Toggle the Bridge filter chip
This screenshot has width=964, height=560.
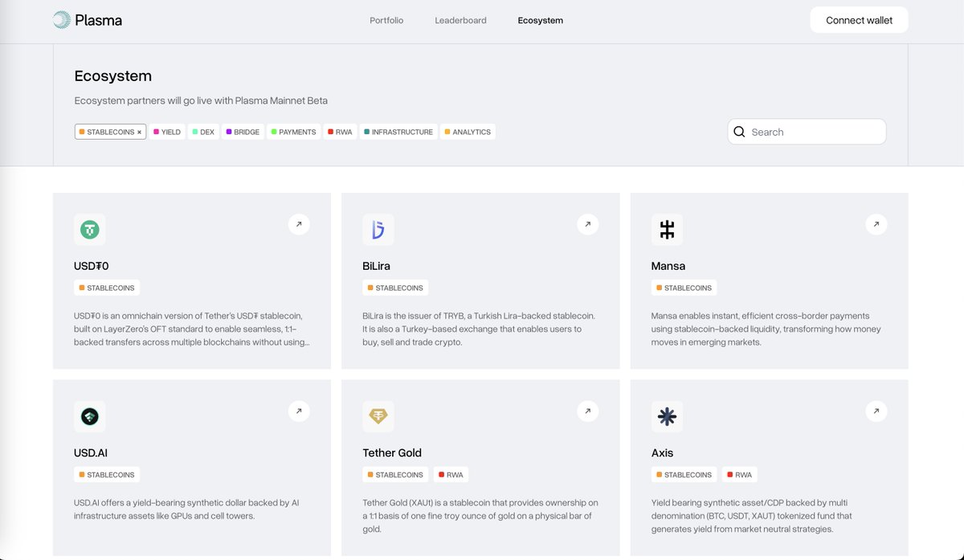(243, 132)
